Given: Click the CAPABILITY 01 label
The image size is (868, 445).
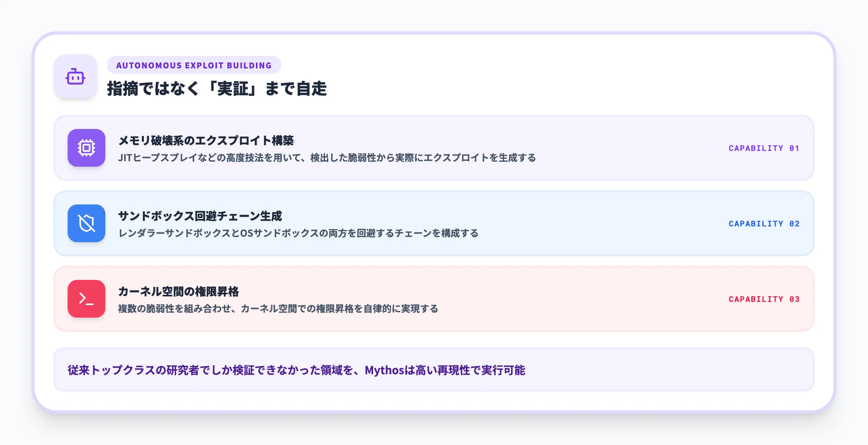Looking at the screenshot, I should 764,149.
